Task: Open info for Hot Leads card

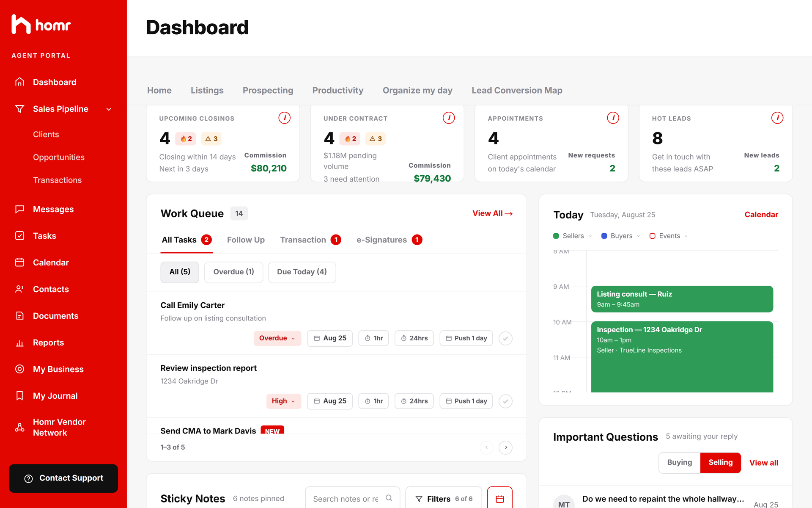Action: (777, 118)
